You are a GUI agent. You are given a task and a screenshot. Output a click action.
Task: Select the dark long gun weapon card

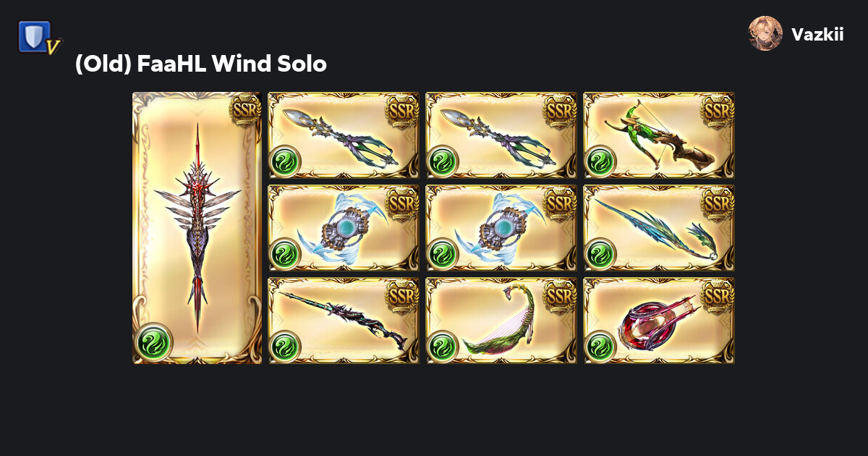tap(344, 321)
